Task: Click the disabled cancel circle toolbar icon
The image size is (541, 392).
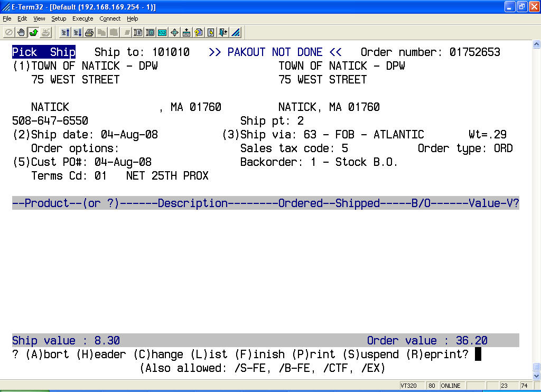Action: point(9,32)
